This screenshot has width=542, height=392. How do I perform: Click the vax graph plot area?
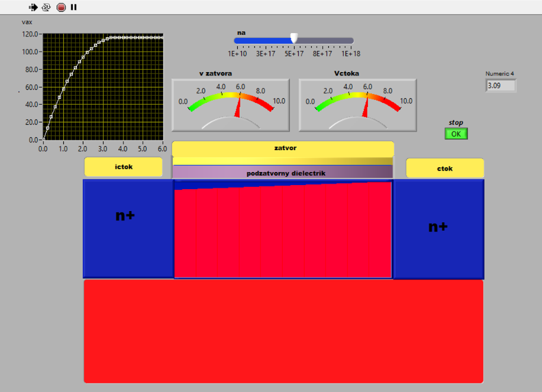pos(103,87)
